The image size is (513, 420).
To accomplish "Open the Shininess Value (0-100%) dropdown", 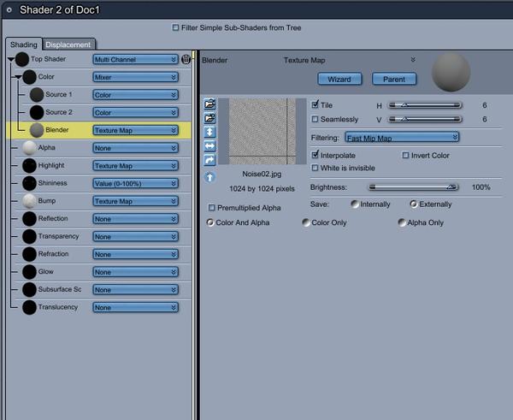I will click(x=135, y=183).
